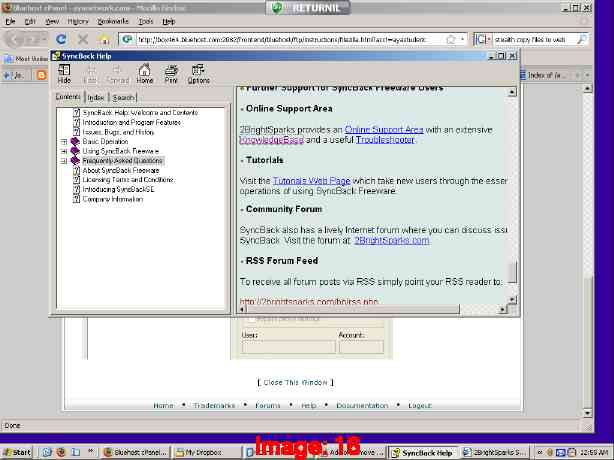Expand the quick launch overflow chevron
The width and height of the screenshot is (614, 460).
[90, 451]
